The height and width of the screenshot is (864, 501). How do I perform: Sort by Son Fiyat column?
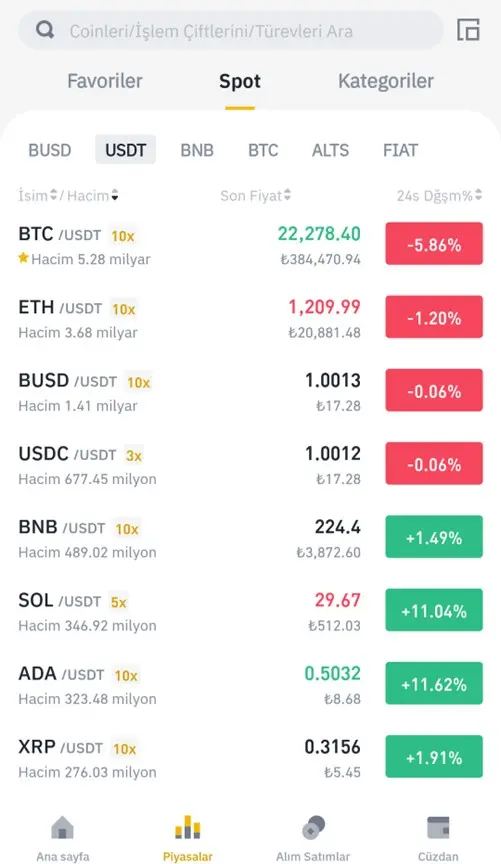pyautogui.click(x=256, y=195)
